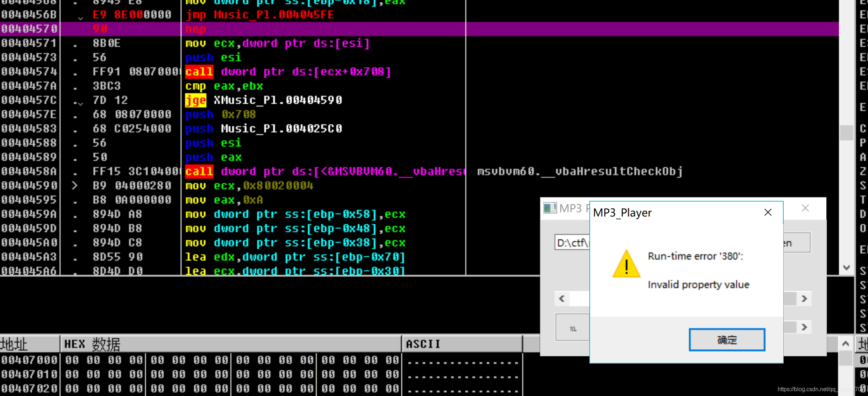This screenshot has width=868, height=396.
Task: Click down arrow of disassembly scrollbar
Action: pyautogui.click(x=846, y=267)
